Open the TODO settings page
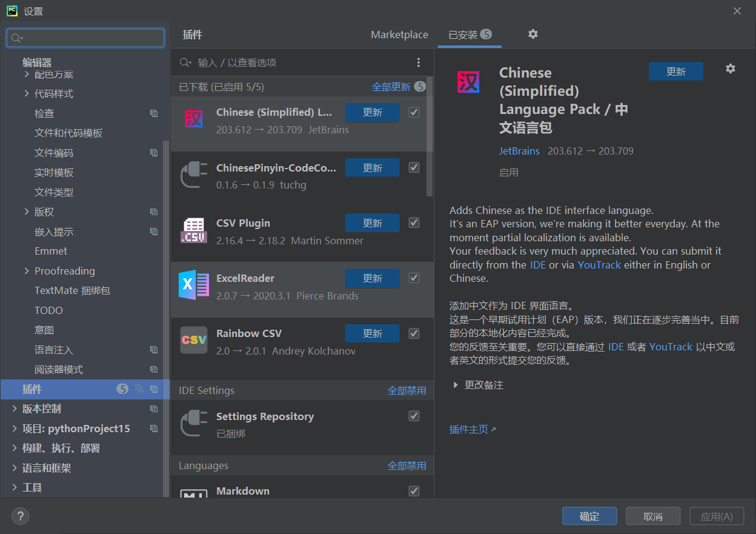Viewport: 756px width, 534px height. tap(48, 310)
